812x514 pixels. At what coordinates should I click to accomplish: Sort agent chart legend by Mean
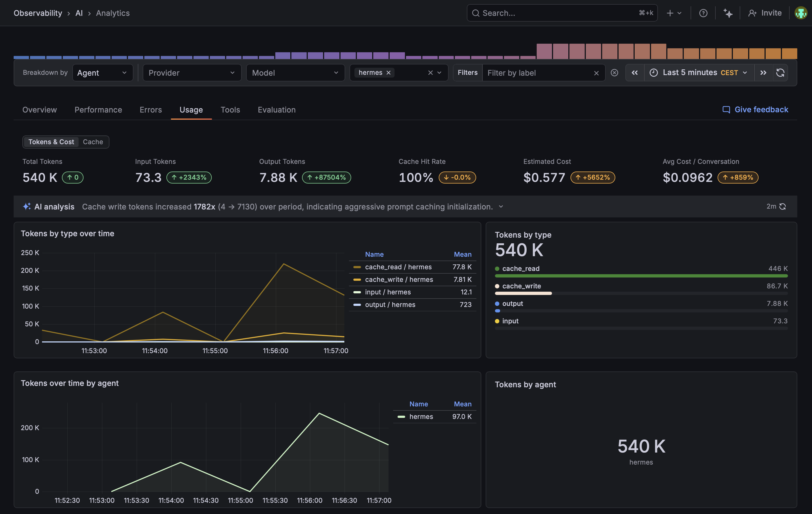[463, 404]
